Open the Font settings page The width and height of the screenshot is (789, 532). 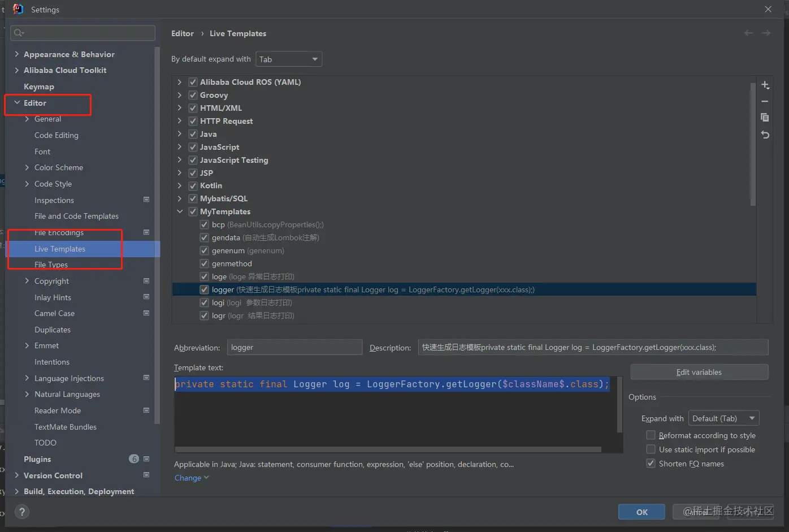(42, 152)
